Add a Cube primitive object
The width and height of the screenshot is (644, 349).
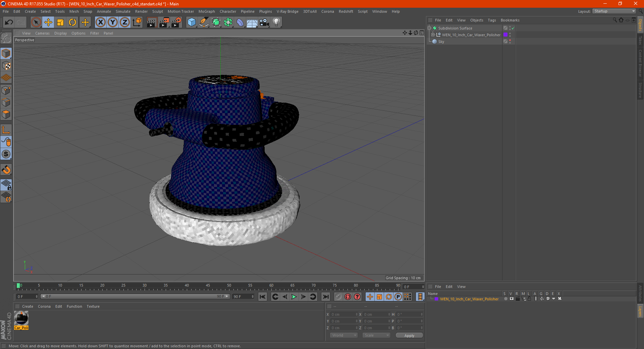pyautogui.click(x=192, y=22)
